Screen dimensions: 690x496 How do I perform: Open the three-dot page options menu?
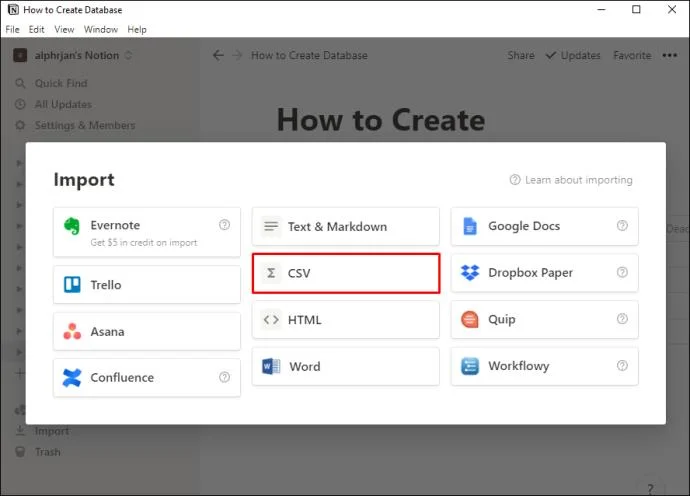(x=669, y=56)
